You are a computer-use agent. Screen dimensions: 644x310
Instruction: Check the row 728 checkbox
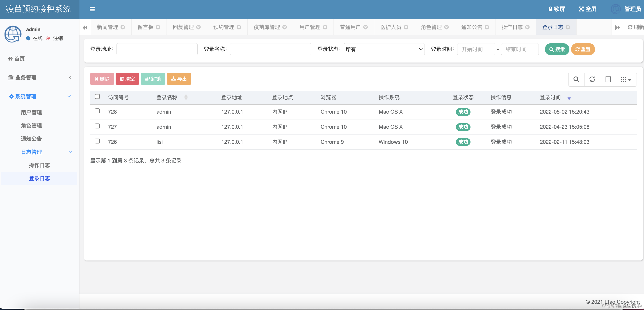tap(97, 111)
